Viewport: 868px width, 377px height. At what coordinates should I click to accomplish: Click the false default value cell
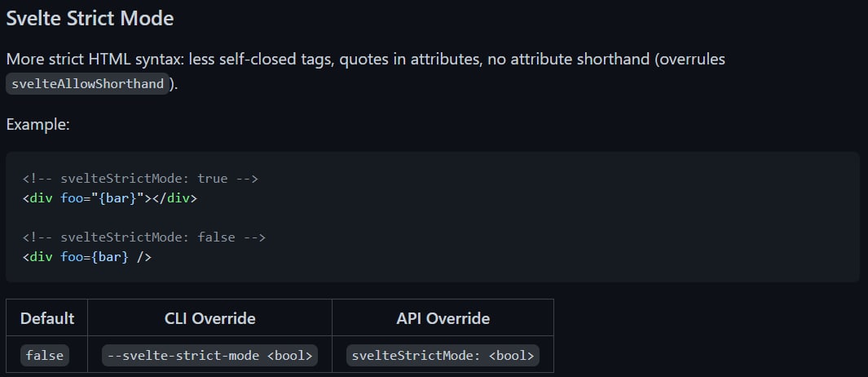pyautogui.click(x=45, y=356)
